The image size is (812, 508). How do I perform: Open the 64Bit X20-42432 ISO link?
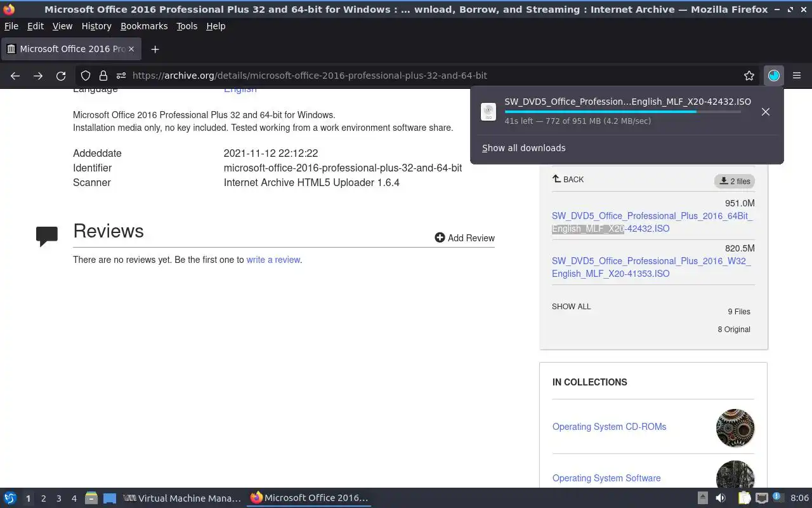652,222
